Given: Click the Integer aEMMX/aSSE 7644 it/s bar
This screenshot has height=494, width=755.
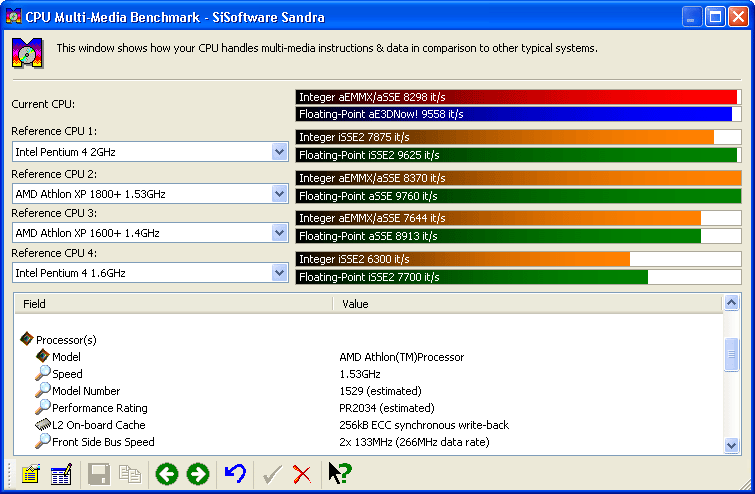Looking at the screenshot, I should (x=518, y=218).
